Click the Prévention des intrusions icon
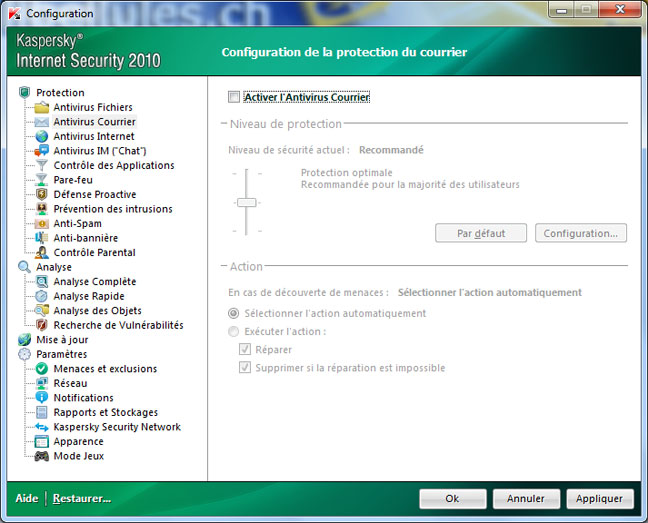 pyautogui.click(x=42, y=209)
